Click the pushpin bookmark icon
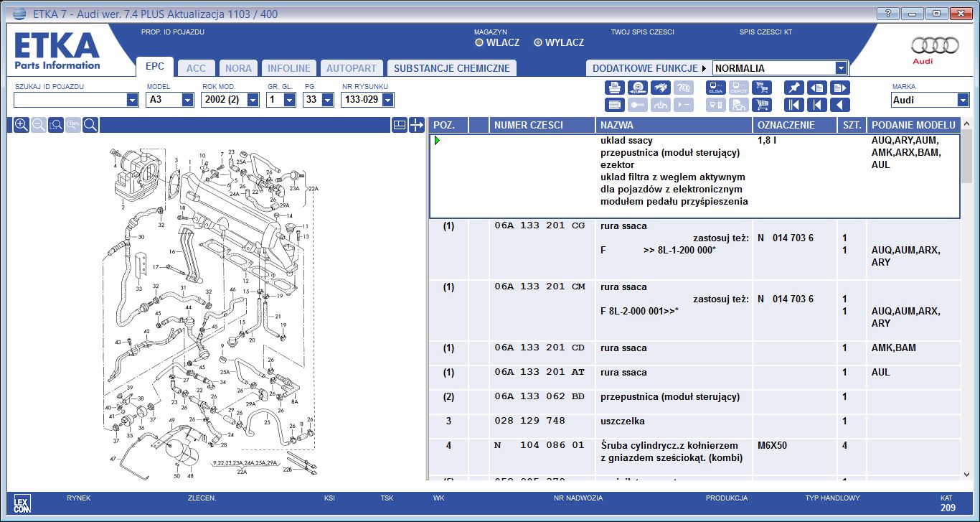The height and width of the screenshot is (522, 980). 793,88
